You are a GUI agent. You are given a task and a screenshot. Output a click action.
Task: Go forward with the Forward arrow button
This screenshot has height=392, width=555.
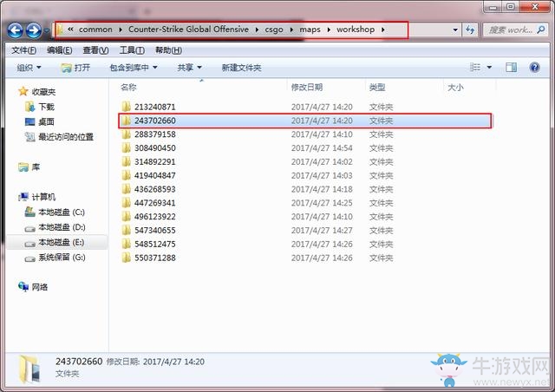click(x=34, y=30)
